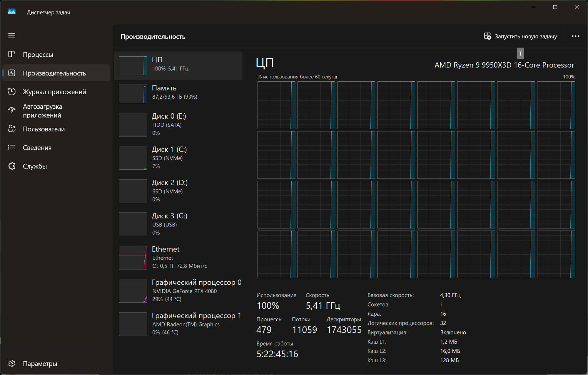Select Графический процессор 1 AMD Radeon
Viewport: 588px width, 375px height.
tap(178, 324)
